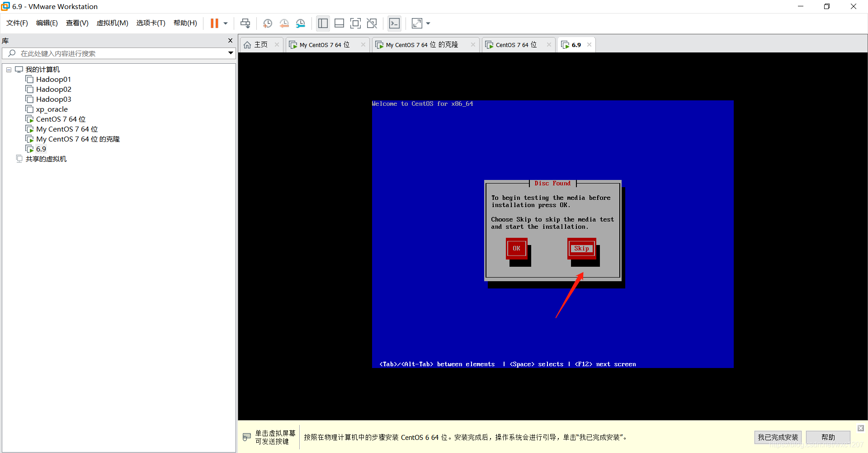Collapse the 我的计算机 tree node
This screenshot has height=453, width=868.
click(x=9, y=70)
